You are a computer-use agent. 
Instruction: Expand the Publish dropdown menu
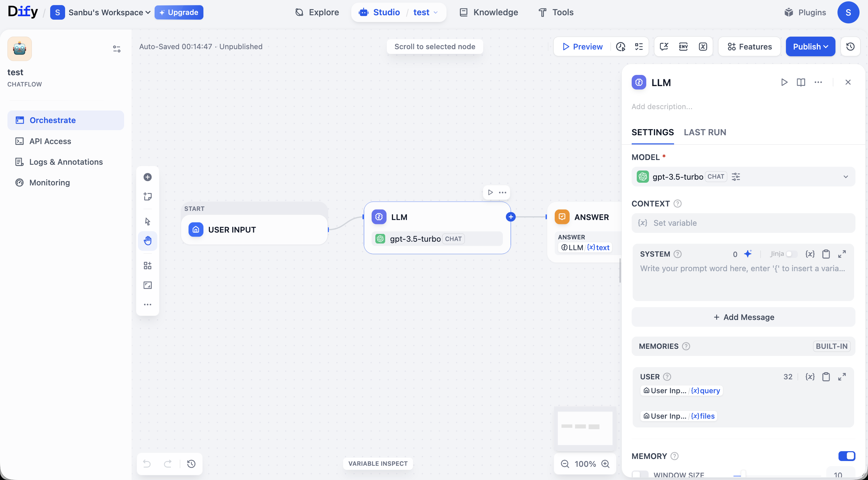pos(810,47)
